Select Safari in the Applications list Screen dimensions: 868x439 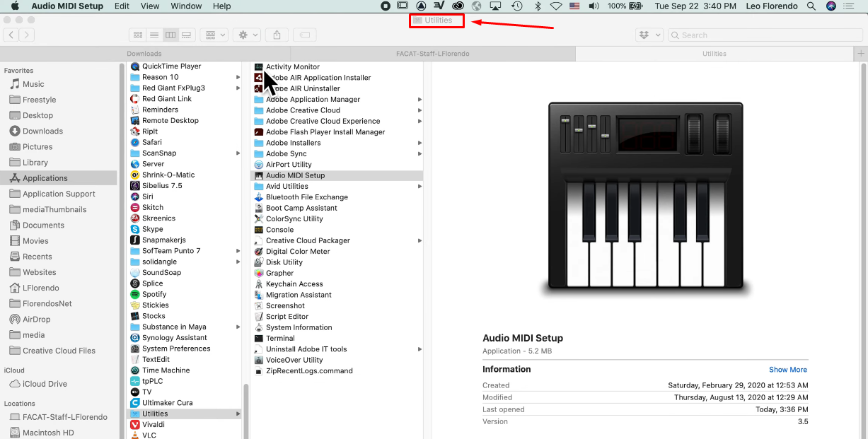[x=151, y=142]
